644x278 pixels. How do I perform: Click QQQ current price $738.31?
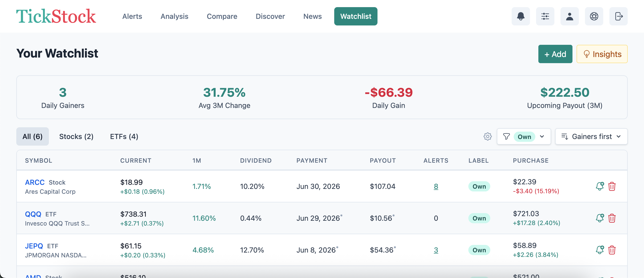133,214
